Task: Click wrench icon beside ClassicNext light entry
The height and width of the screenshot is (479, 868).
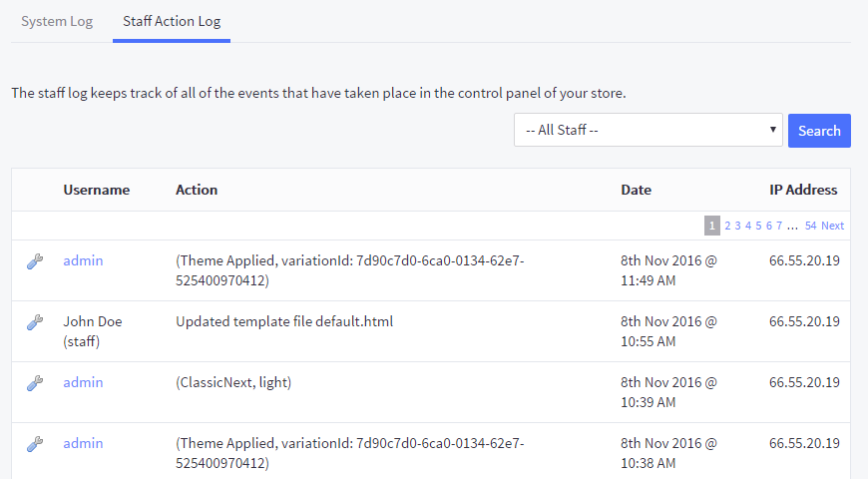Action: [x=34, y=383]
